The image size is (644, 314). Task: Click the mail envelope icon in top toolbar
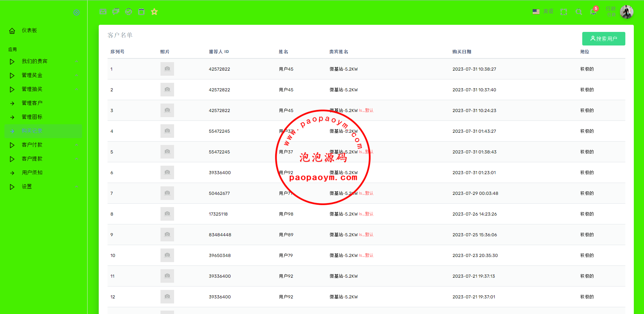click(103, 12)
